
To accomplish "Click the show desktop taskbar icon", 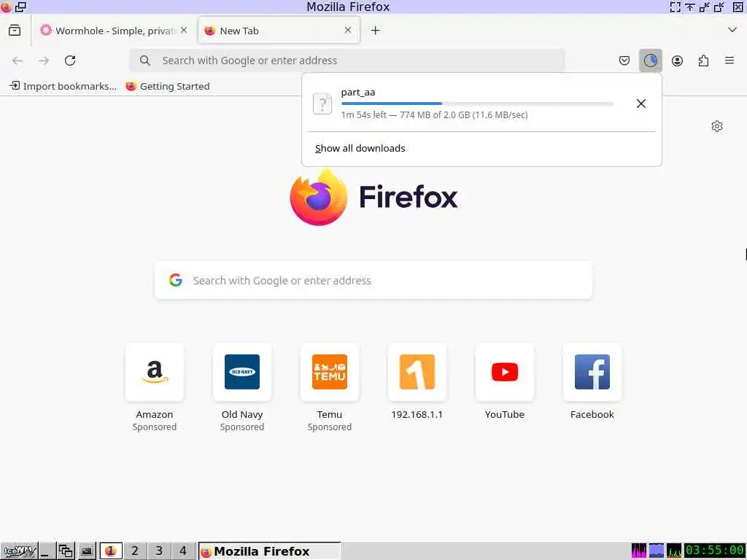I will coord(46,551).
